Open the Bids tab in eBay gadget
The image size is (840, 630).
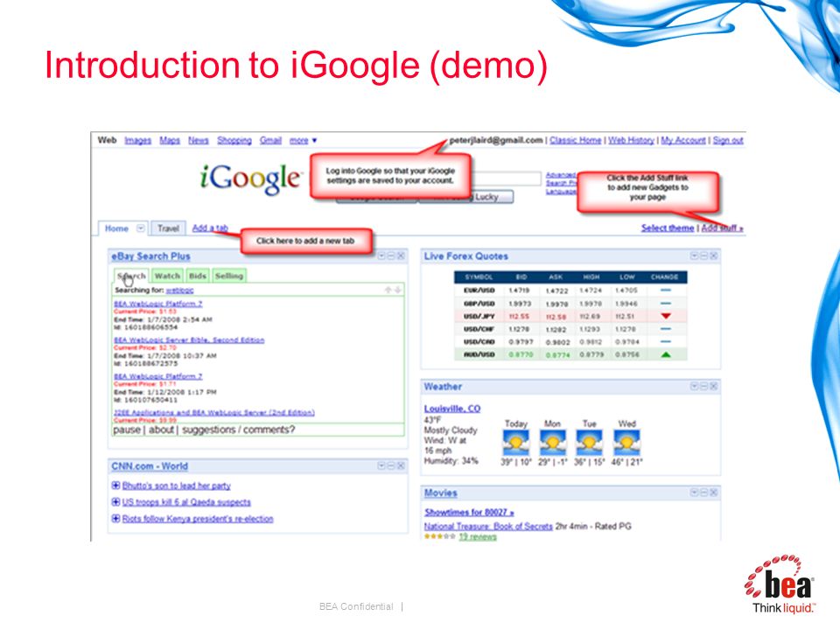click(x=198, y=276)
